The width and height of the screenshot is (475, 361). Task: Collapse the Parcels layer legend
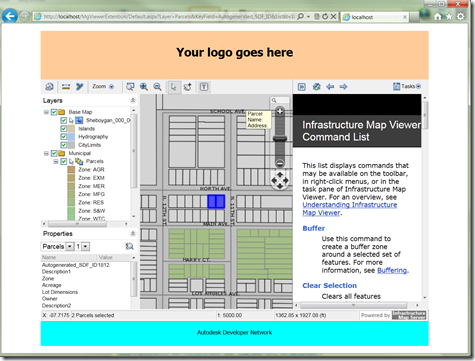pos(56,162)
